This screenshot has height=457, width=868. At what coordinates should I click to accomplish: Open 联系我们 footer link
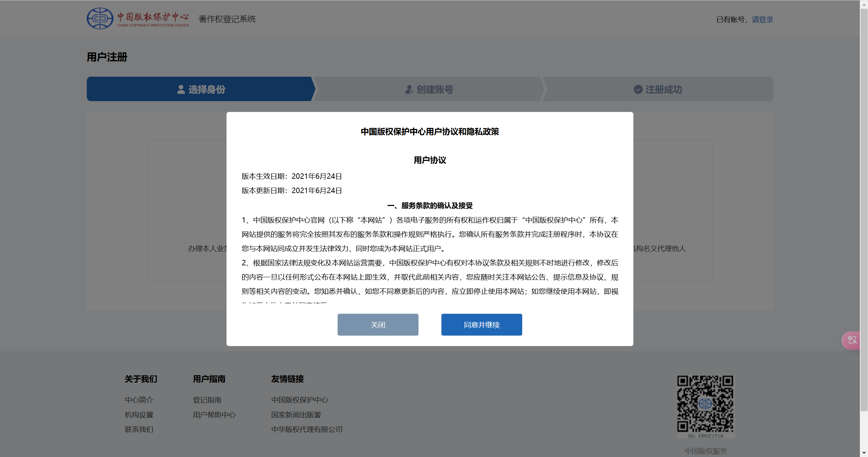point(139,430)
